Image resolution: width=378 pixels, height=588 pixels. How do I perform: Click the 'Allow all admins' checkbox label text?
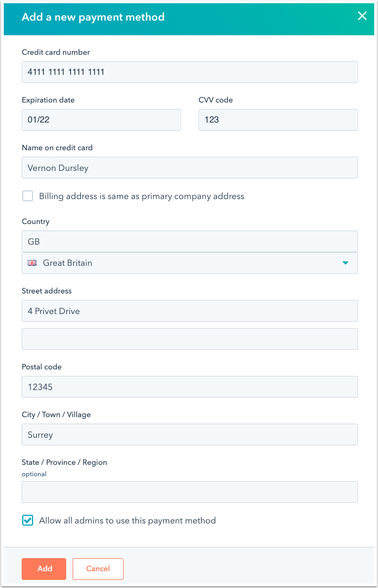click(x=127, y=521)
